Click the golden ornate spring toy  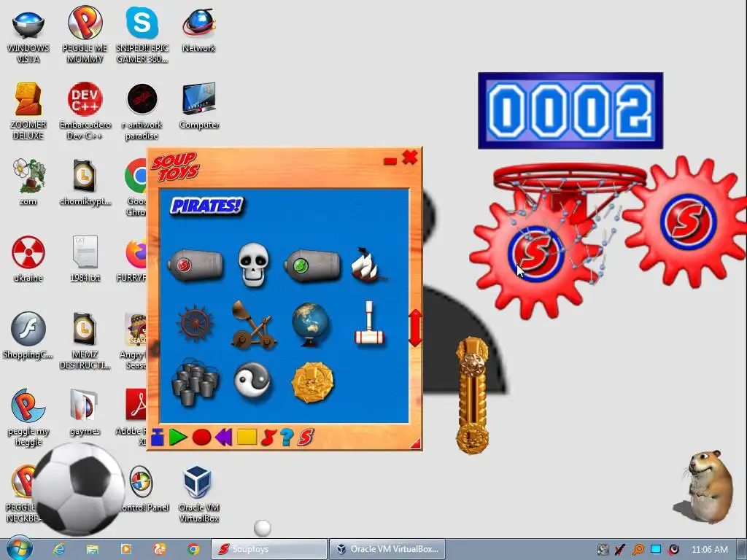[x=472, y=395]
